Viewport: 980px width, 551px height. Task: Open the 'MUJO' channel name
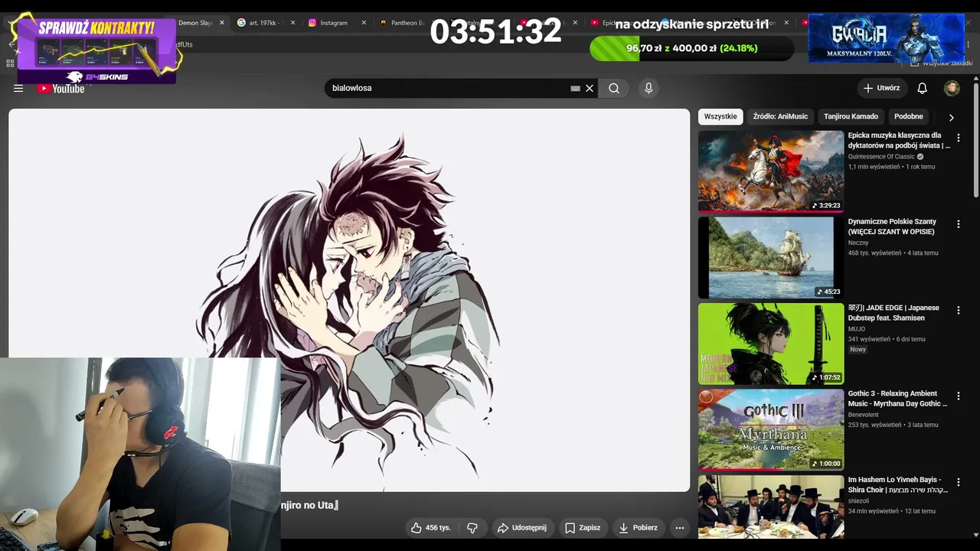(857, 329)
